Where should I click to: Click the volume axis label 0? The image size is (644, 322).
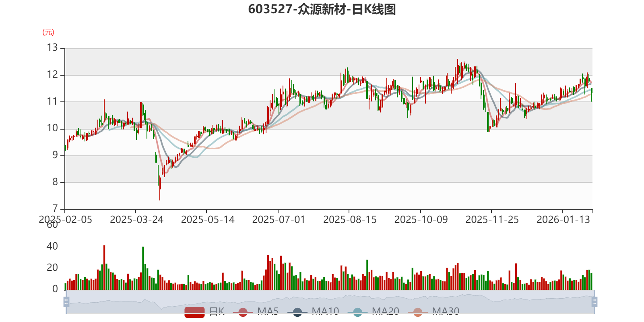pyautogui.click(x=55, y=289)
